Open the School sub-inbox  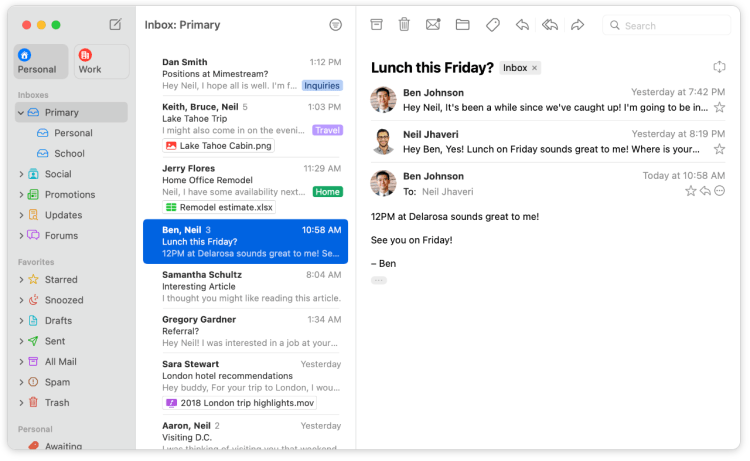72,154
